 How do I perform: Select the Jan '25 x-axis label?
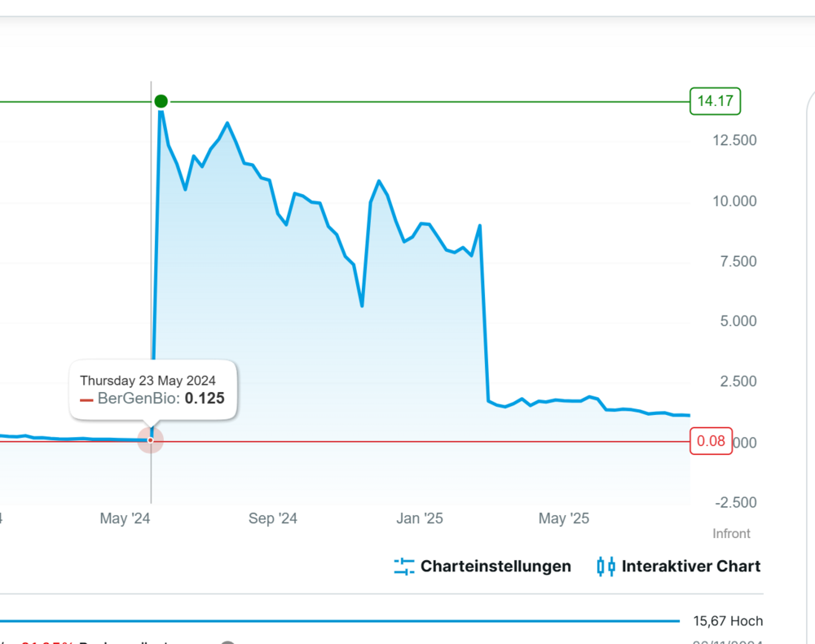420,518
